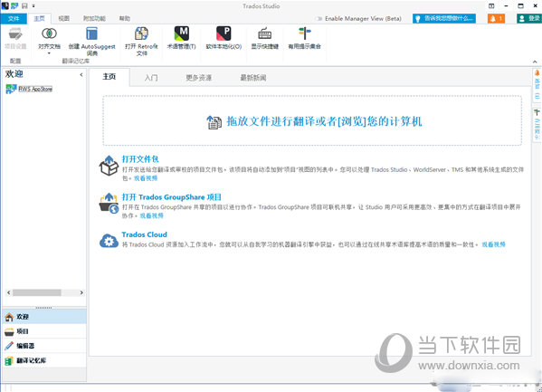Switch to the Getting Started (入门) tab
The image size is (542, 392).
point(151,78)
